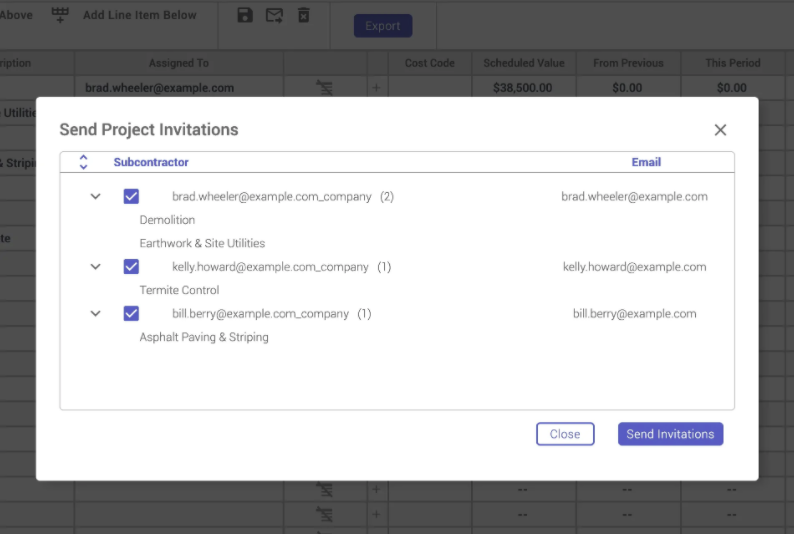Uncheck bill.berry@example.com_company checkbox
Viewport: 794px width, 534px height.
click(x=131, y=314)
